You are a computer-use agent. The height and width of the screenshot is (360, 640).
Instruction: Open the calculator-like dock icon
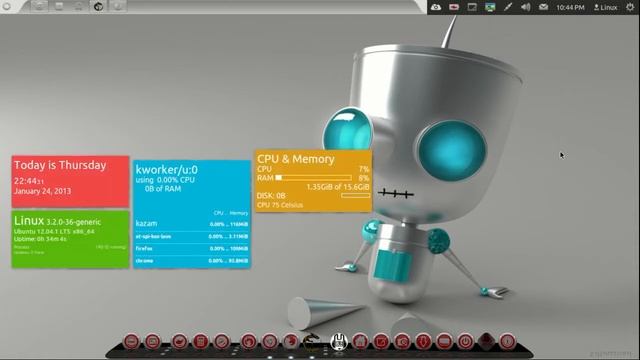click(200, 341)
